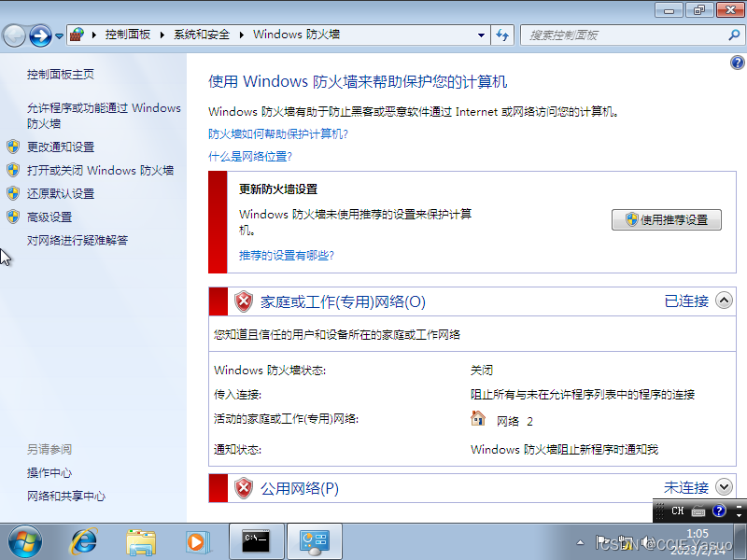747x560 pixels.
Task: Click the shield icon beside 高级设置
Action: (13, 217)
